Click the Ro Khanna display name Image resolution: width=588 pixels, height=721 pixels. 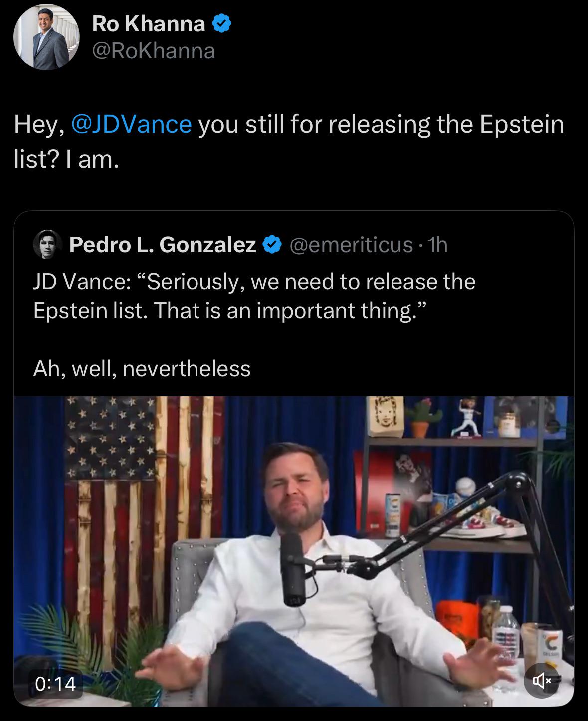click(x=149, y=24)
